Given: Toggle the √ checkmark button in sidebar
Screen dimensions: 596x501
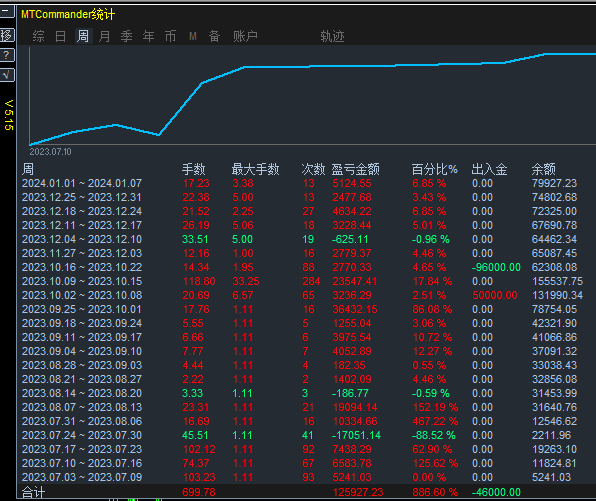Looking at the screenshot, I should [x=7, y=75].
